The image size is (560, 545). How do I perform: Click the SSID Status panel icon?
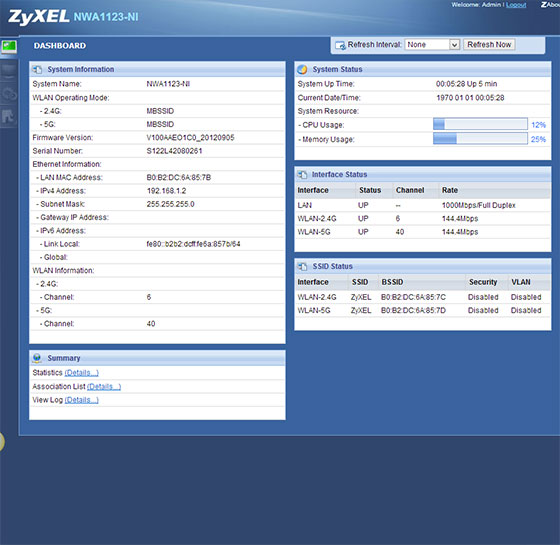pos(302,266)
